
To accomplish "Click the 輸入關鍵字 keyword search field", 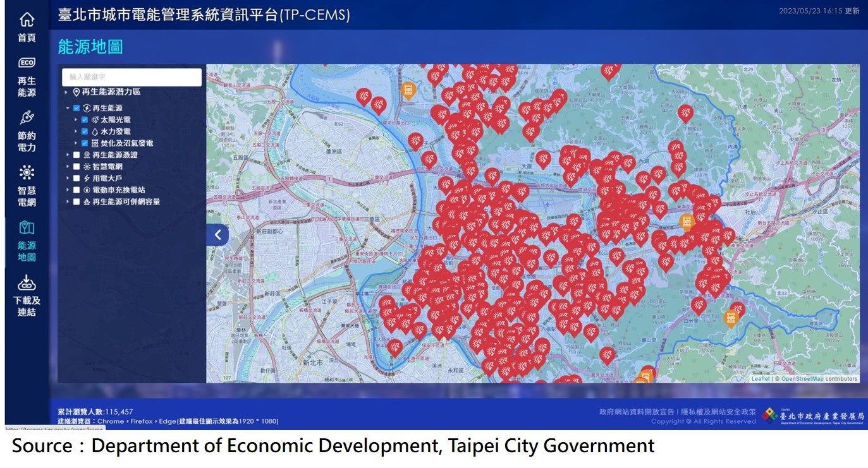I will tap(131, 77).
